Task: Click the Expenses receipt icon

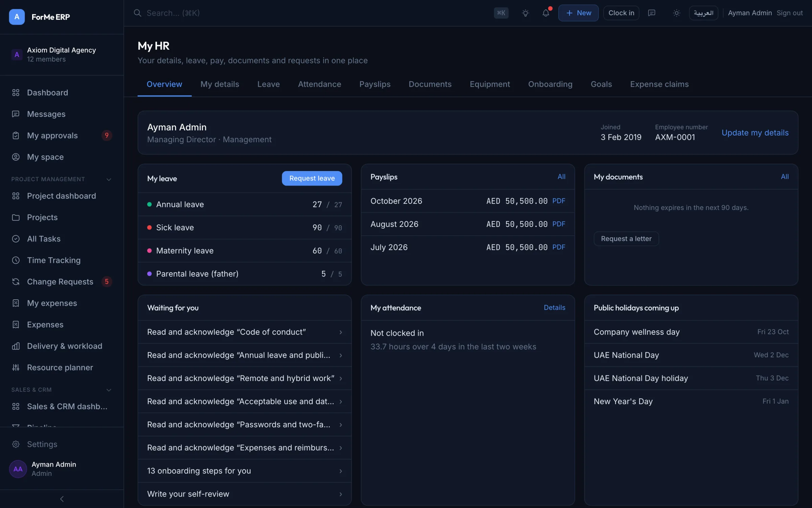Action: click(16, 324)
